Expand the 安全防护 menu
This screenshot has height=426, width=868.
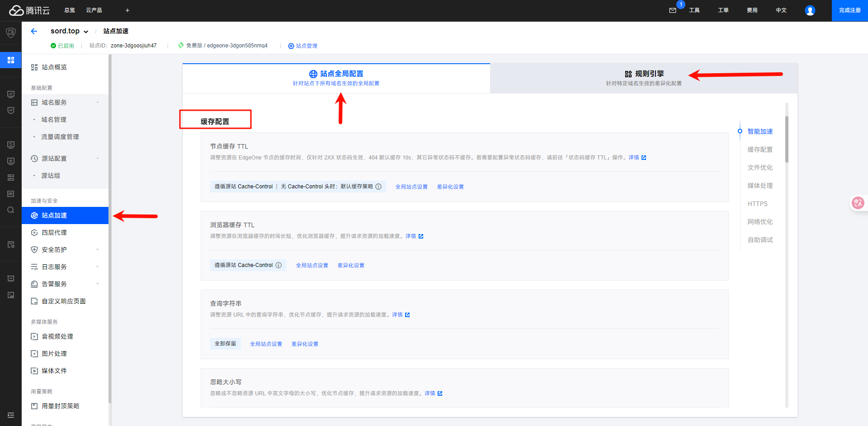coord(97,250)
